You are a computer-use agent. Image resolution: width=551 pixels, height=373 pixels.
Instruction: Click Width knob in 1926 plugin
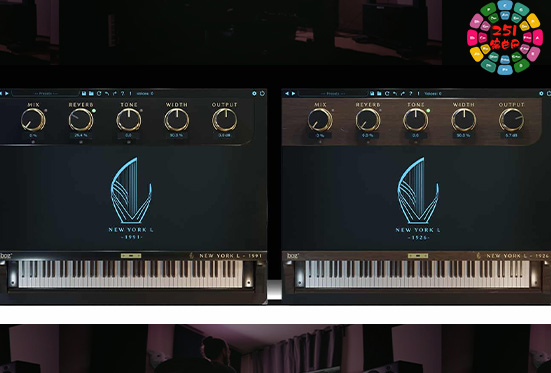(464, 120)
